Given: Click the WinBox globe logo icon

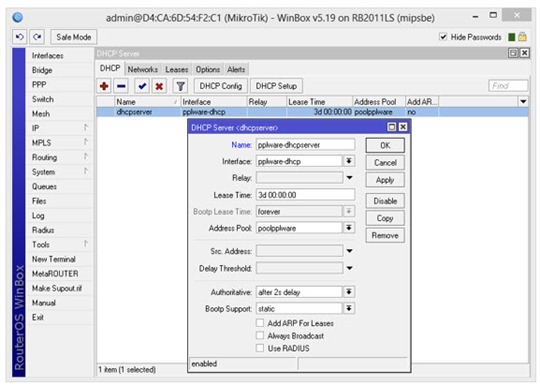Looking at the screenshot, I should [18, 18].
